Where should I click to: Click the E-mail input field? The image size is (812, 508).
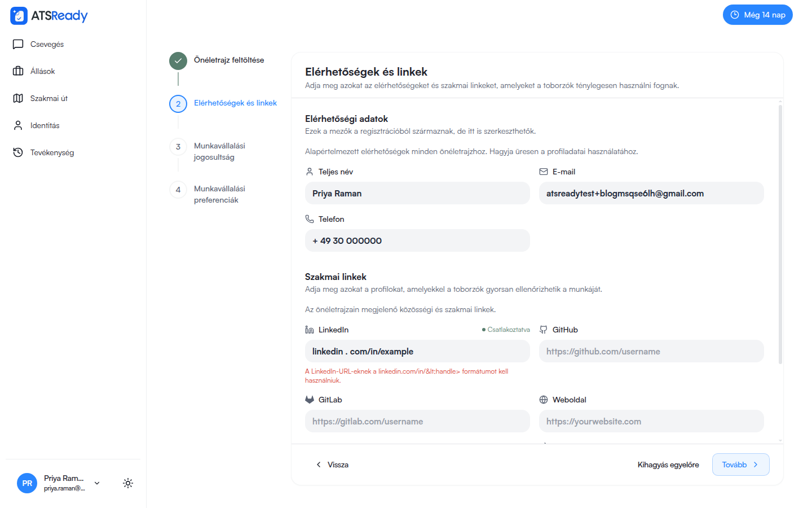click(x=651, y=193)
